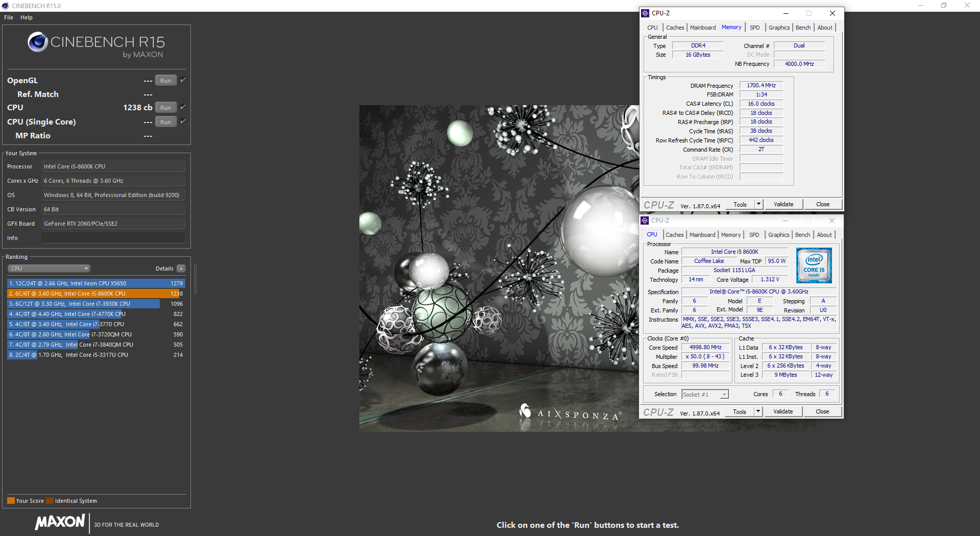980x536 pixels.
Task: Select Memory tab in lower CPU-Z window
Action: pyautogui.click(x=731, y=235)
